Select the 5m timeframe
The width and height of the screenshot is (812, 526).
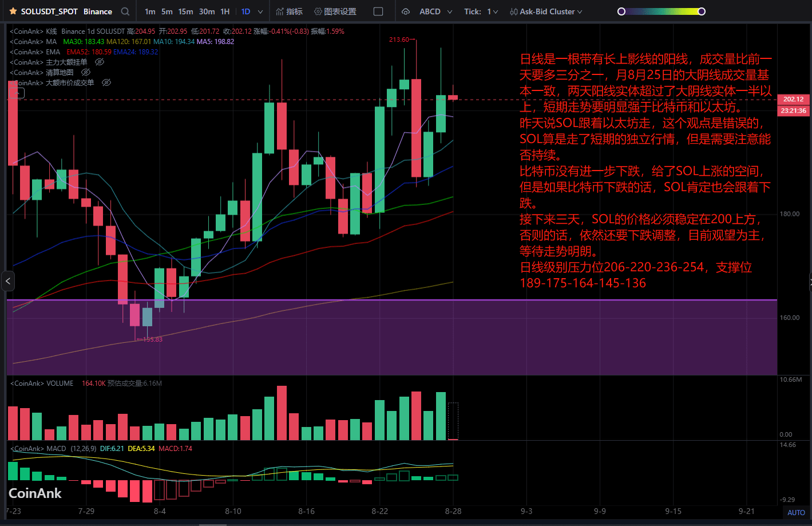click(x=167, y=11)
